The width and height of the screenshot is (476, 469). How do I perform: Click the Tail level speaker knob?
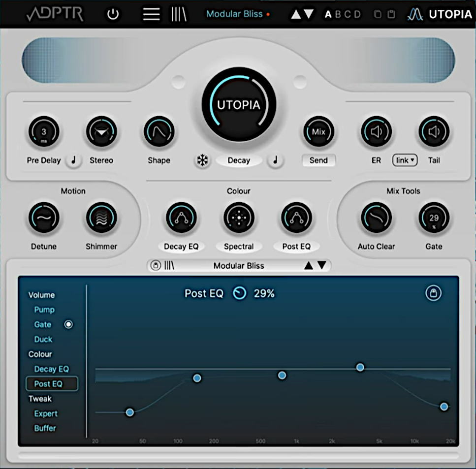pos(434,131)
